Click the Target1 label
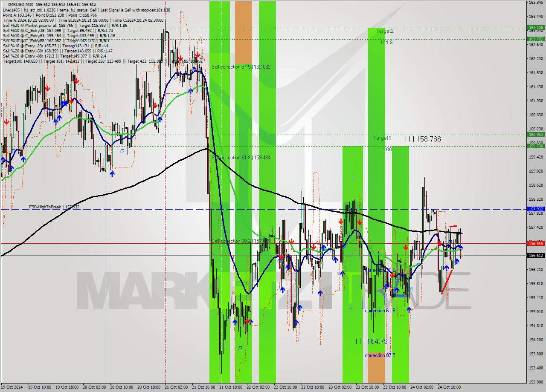Image resolution: width=546 pixels, height=392 pixels. point(382,138)
